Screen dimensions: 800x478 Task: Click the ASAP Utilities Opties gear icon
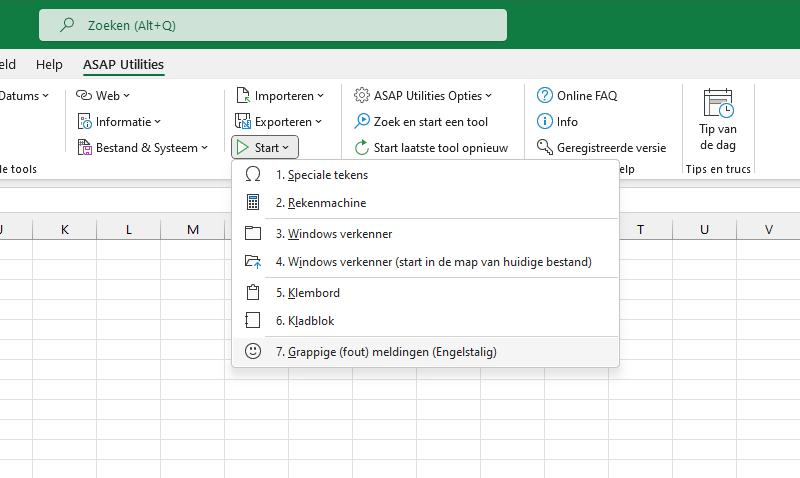click(362, 95)
